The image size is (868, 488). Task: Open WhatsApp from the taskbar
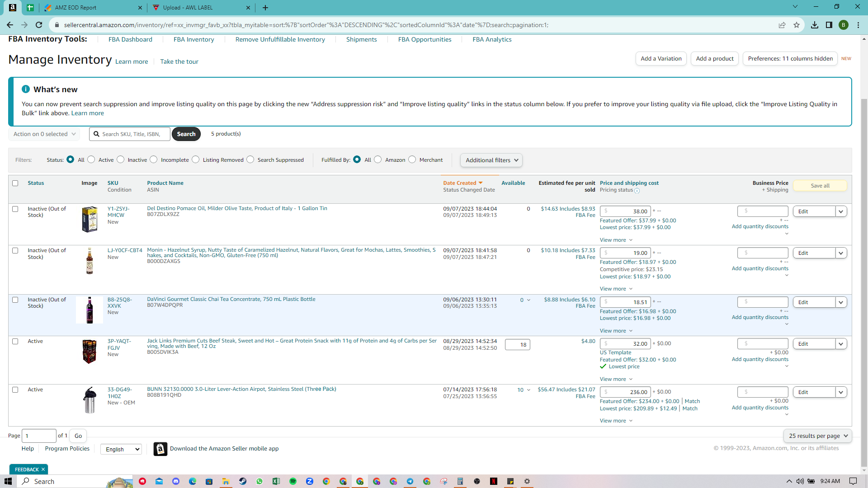(x=259, y=481)
